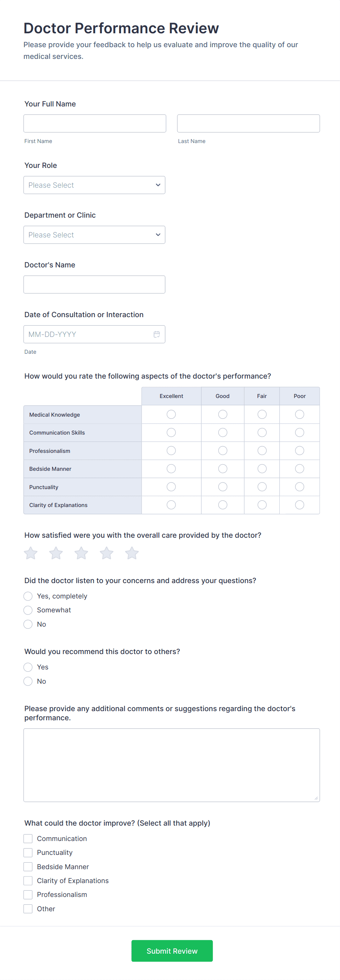Select the second satisfaction star

[56, 553]
